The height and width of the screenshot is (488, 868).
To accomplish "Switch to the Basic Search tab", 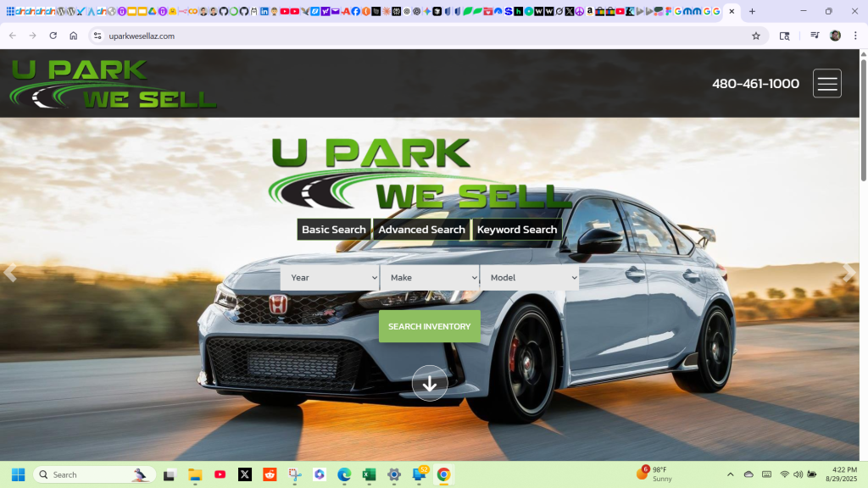I will click(x=334, y=230).
